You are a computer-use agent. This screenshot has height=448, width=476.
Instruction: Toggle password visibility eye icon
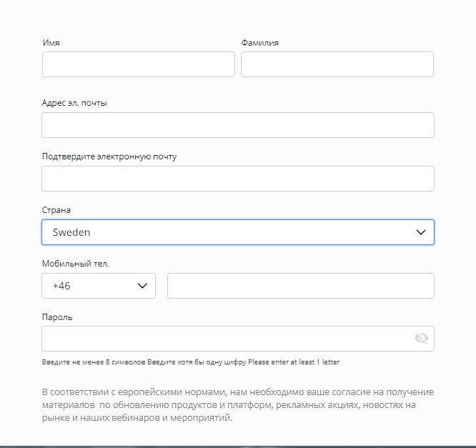pos(421,338)
